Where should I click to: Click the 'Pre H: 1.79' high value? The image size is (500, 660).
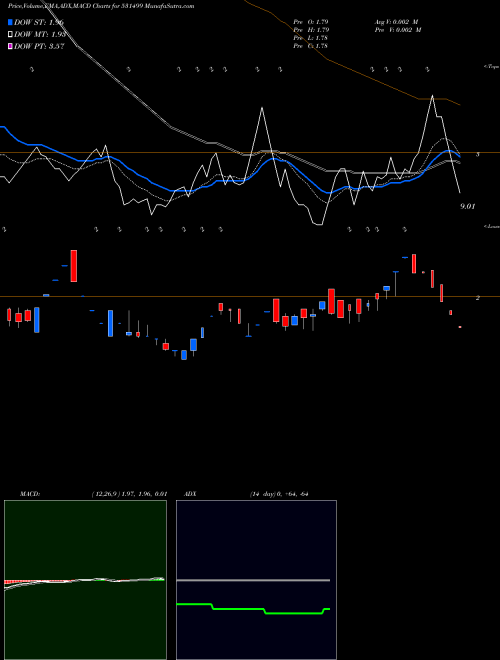(311, 30)
